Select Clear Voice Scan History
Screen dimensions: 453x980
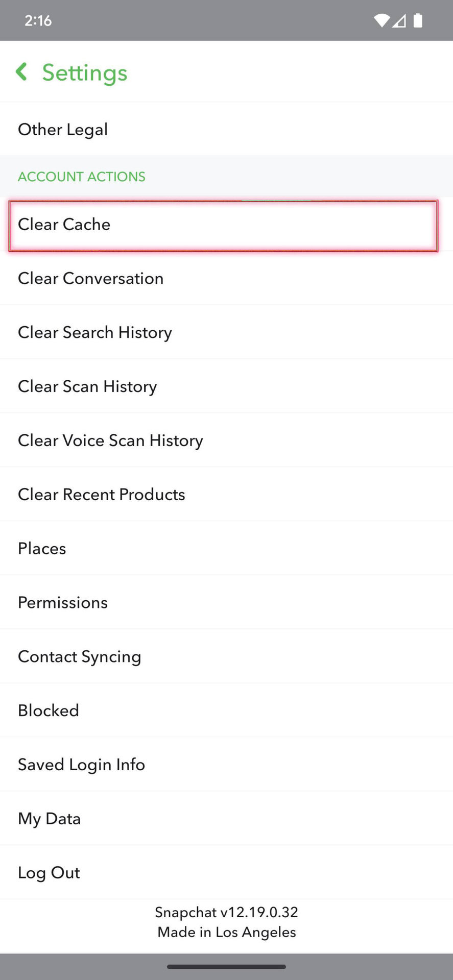(110, 440)
